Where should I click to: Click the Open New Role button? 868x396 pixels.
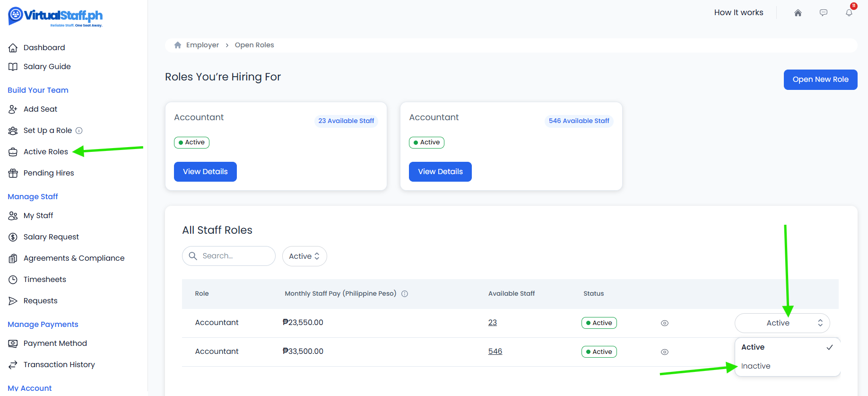(x=820, y=79)
